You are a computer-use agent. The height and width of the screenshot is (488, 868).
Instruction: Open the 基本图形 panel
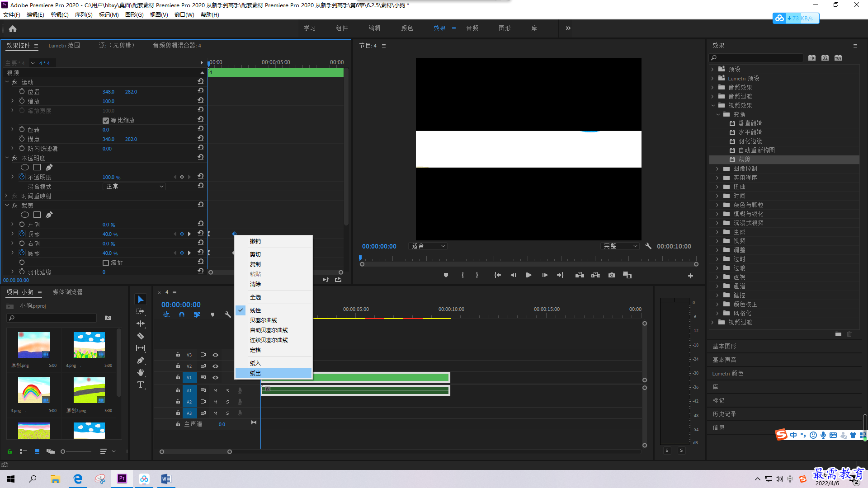724,346
